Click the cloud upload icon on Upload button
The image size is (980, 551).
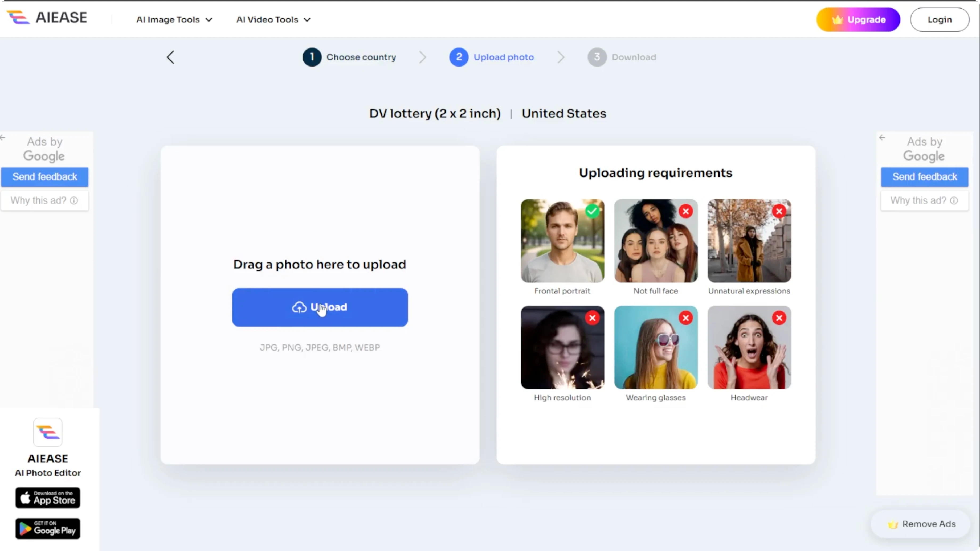[x=299, y=307]
